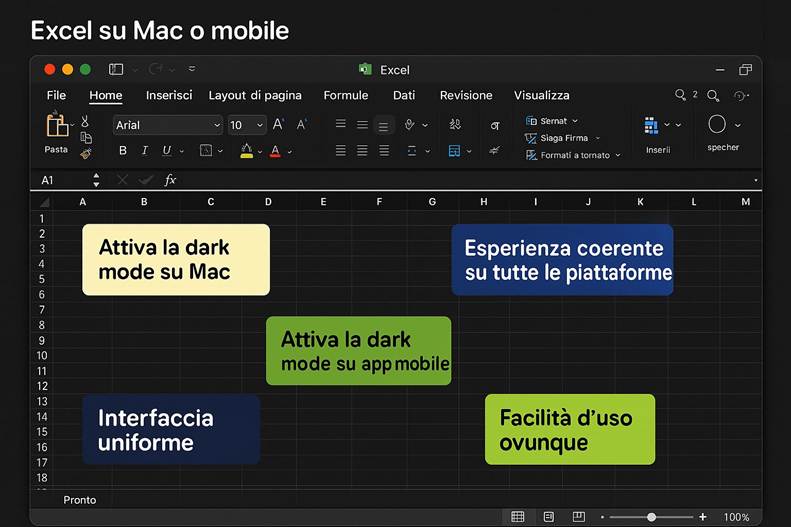Click the Normal grid view icon
The width and height of the screenshot is (791, 527).
click(518, 516)
